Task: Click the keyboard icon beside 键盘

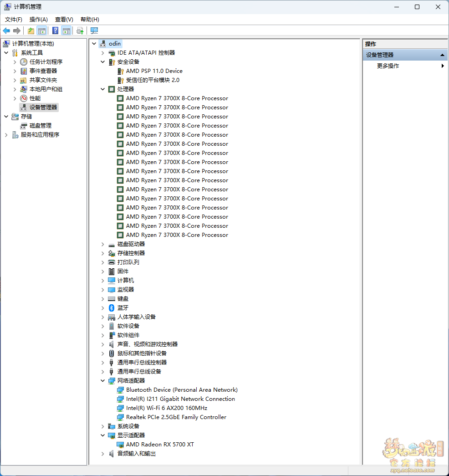Action: 112,299
